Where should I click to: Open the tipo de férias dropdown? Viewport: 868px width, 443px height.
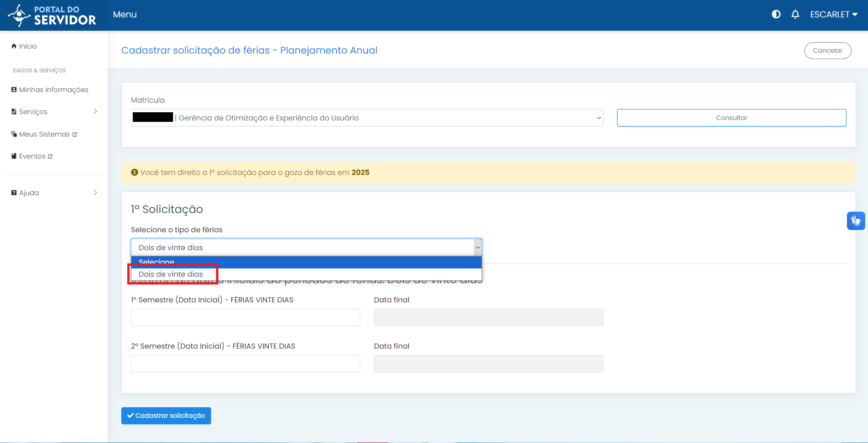point(306,247)
